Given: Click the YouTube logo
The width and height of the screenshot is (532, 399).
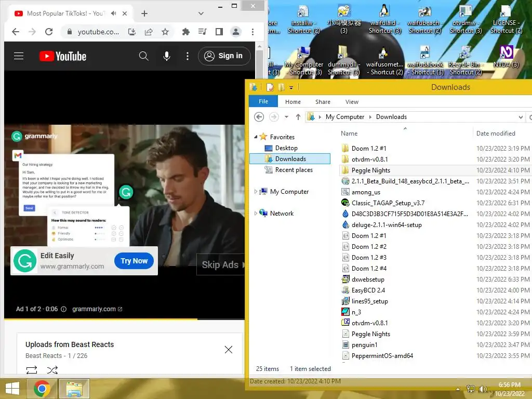Looking at the screenshot, I should 63,56.
